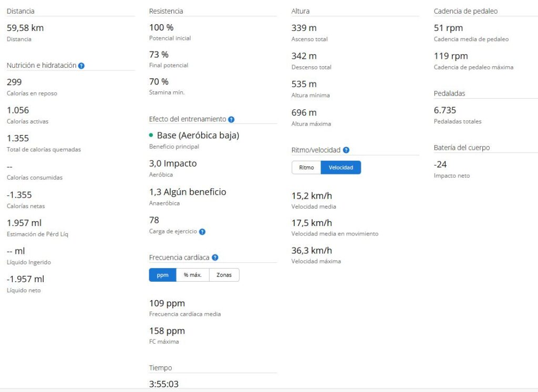The height and width of the screenshot is (392, 538).
Task: Click the Batería del cuerpo heading
Action: [x=462, y=148]
